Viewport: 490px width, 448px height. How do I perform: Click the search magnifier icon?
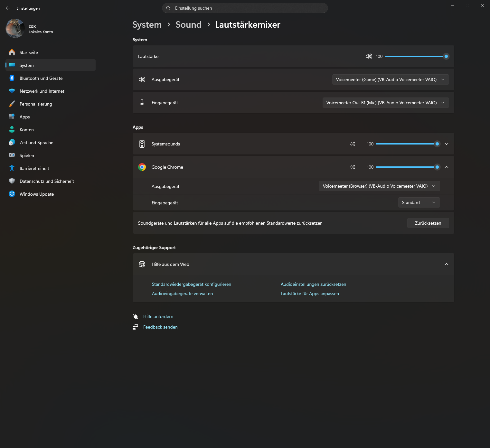pos(168,8)
